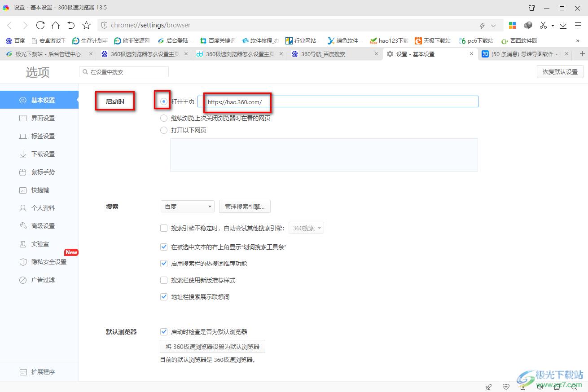Open the 百度 search engine dropdown
Viewport: 588px width, 392px height.
[188, 207]
